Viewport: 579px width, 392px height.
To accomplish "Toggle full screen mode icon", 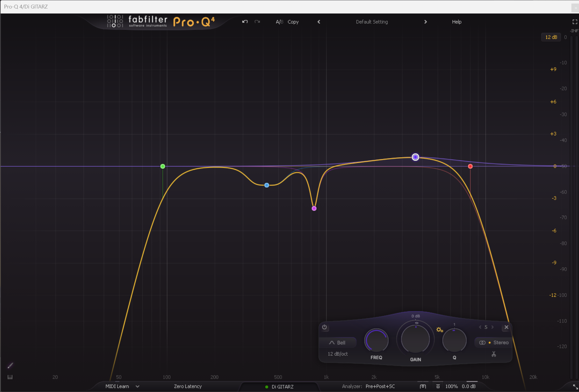I will coord(575,22).
